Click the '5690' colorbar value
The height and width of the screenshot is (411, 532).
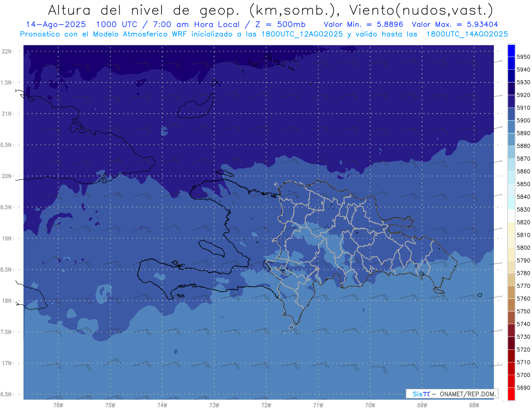click(524, 388)
